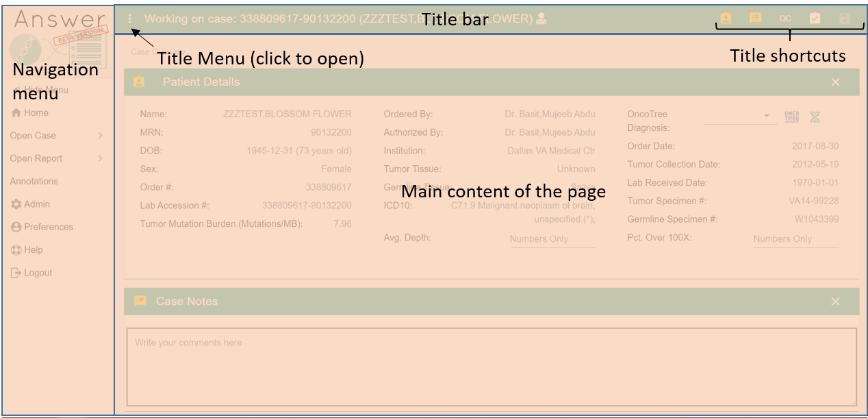Click the patient name ZZZTEST,BLOSSOM FLOWER value

coord(287,114)
